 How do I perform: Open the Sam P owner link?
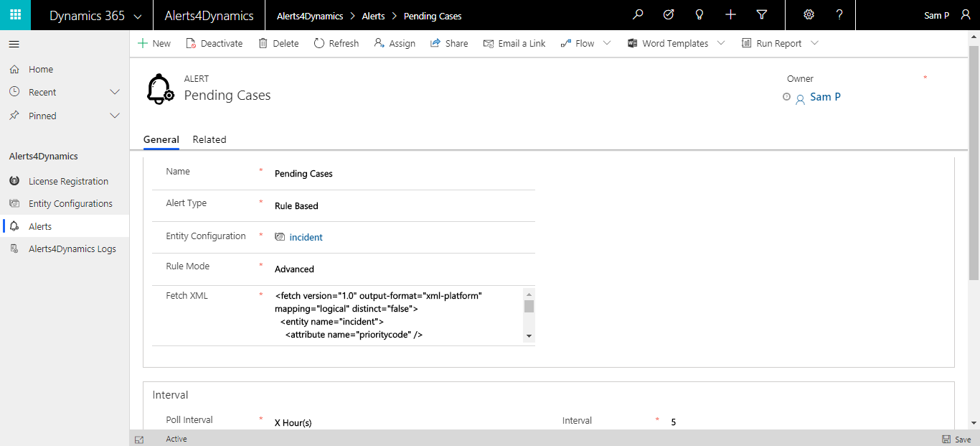825,97
